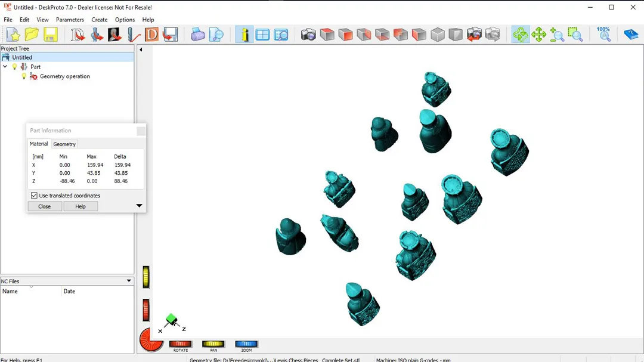Click the vertical yellow pan thumbwheel

[146, 277]
